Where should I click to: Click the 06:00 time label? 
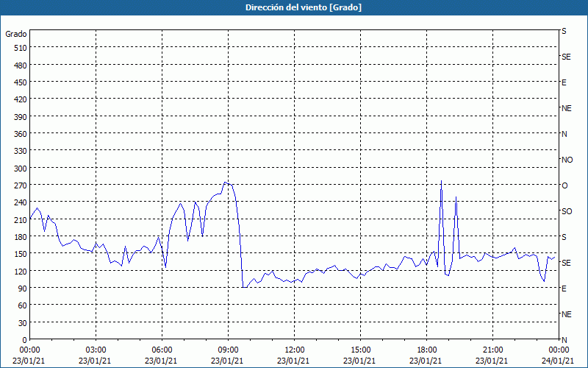[162, 350]
